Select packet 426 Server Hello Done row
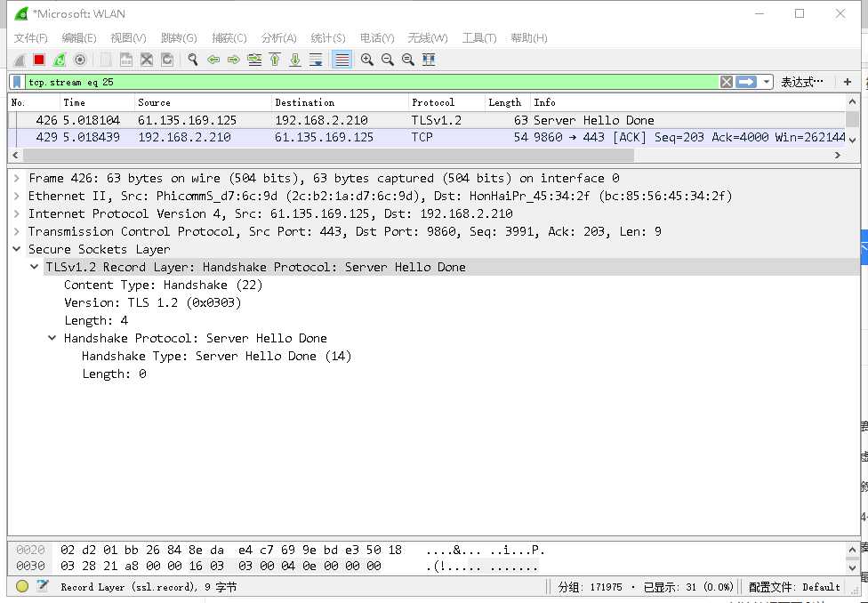Viewport: 868px width, 603px height. point(427,120)
